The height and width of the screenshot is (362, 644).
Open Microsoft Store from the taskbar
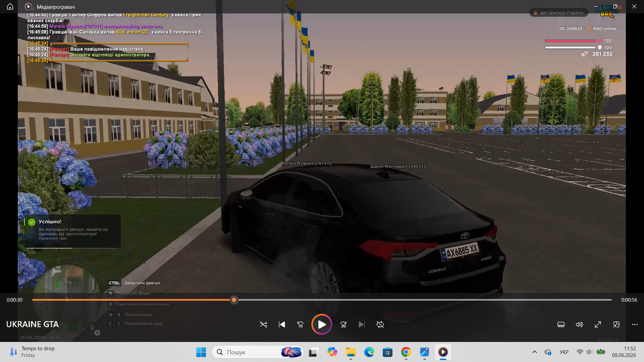pos(387,352)
